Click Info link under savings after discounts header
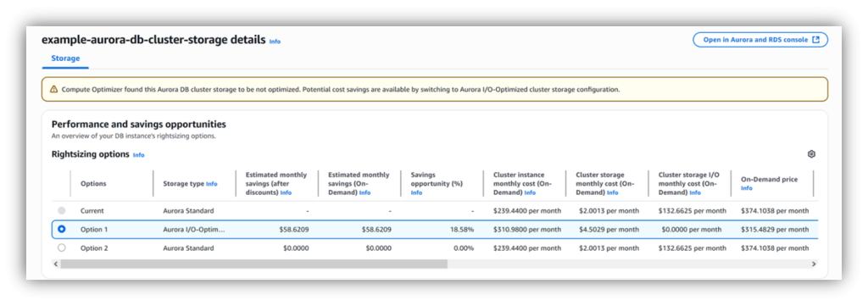Screen dimensions: 868x306 286,192
